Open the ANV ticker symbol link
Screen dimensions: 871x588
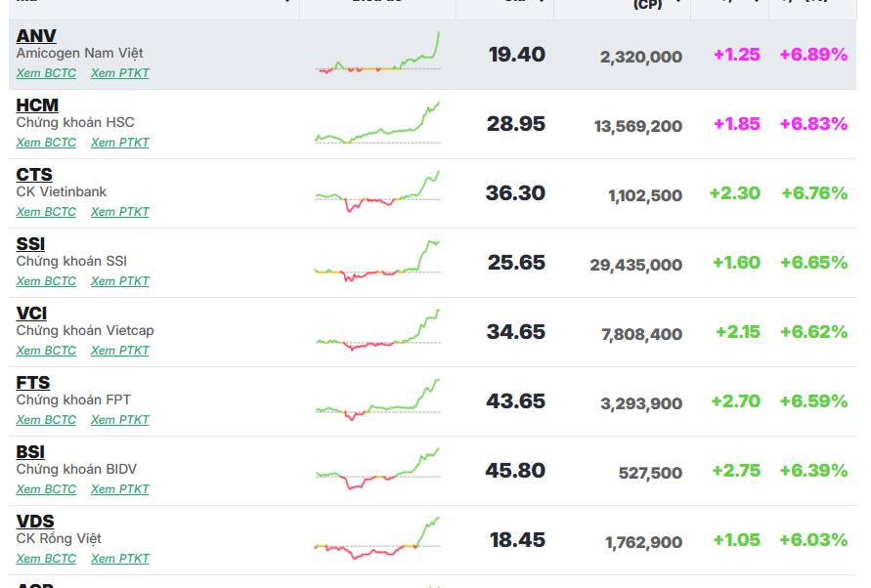36,36
